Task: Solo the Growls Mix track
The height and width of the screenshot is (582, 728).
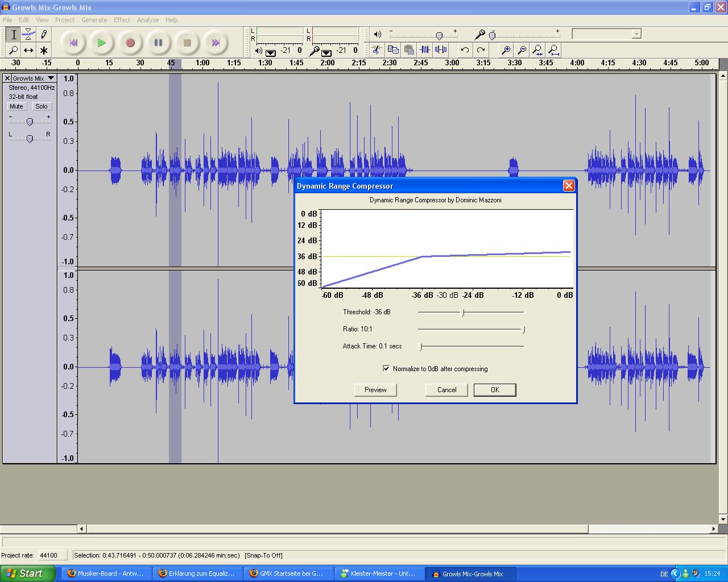Action: 41,106
